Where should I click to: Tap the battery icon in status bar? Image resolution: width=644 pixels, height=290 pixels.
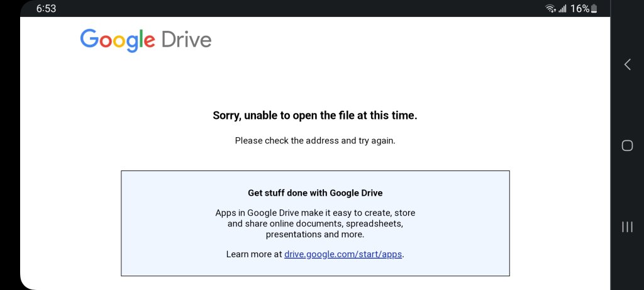(594, 9)
